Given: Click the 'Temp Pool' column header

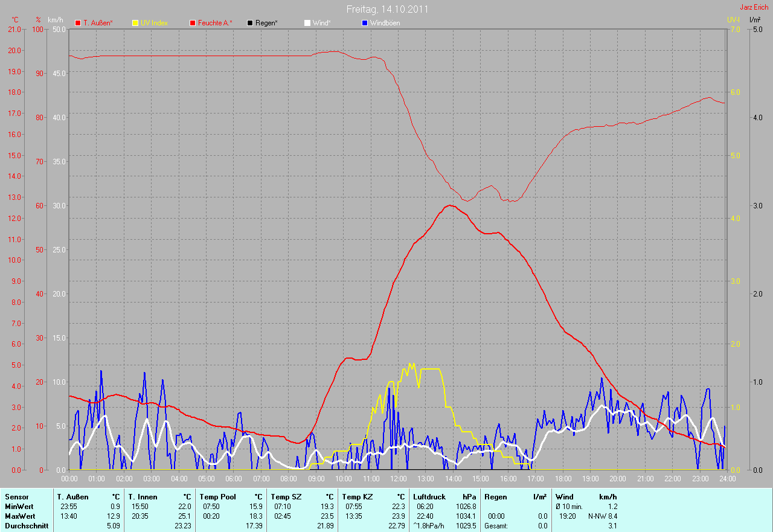Looking at the screenshot, I should click(x=217, y=496).
